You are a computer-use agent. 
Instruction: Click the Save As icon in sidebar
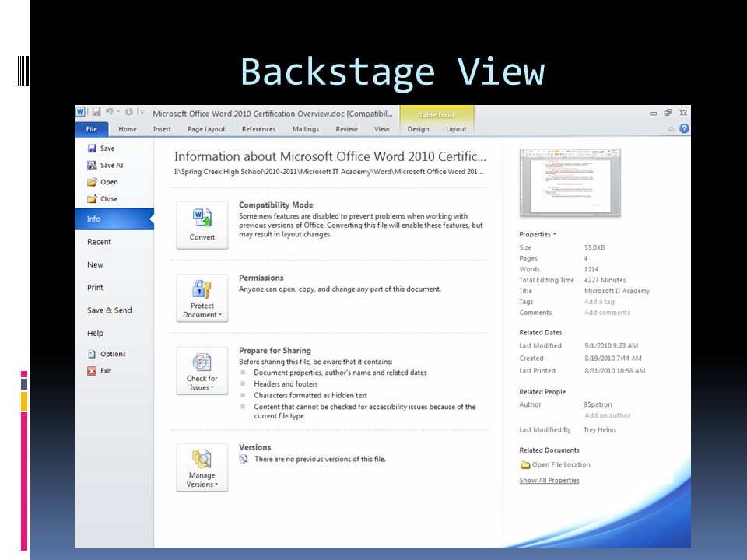(x=92, y=165)
